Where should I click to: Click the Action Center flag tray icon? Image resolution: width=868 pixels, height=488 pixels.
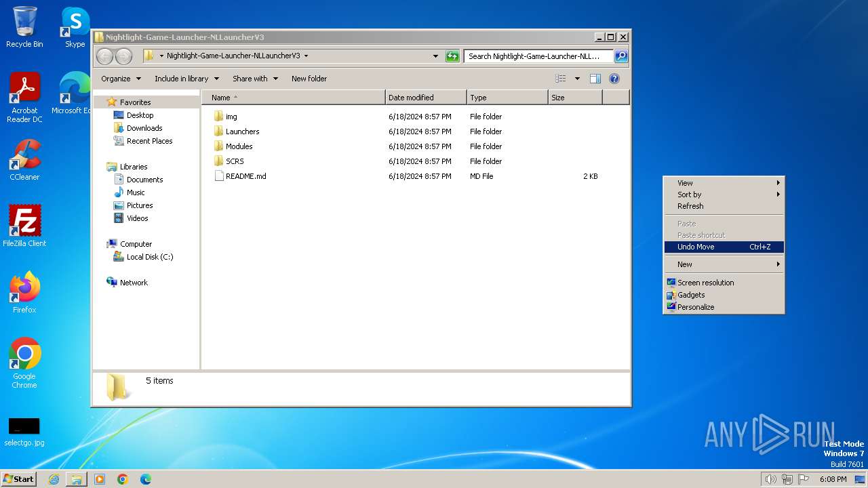[x=804, y=479]
